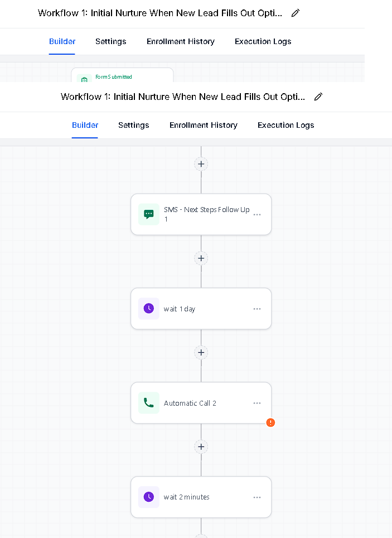Click the workflow title text directly above the canvas steps

(x=183, y=97)
